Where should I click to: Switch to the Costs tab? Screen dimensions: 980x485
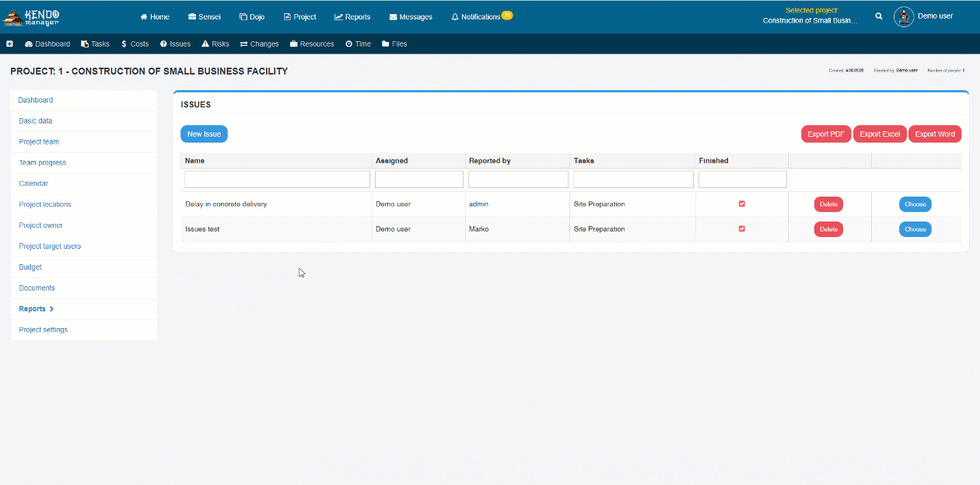click(135, 44)
